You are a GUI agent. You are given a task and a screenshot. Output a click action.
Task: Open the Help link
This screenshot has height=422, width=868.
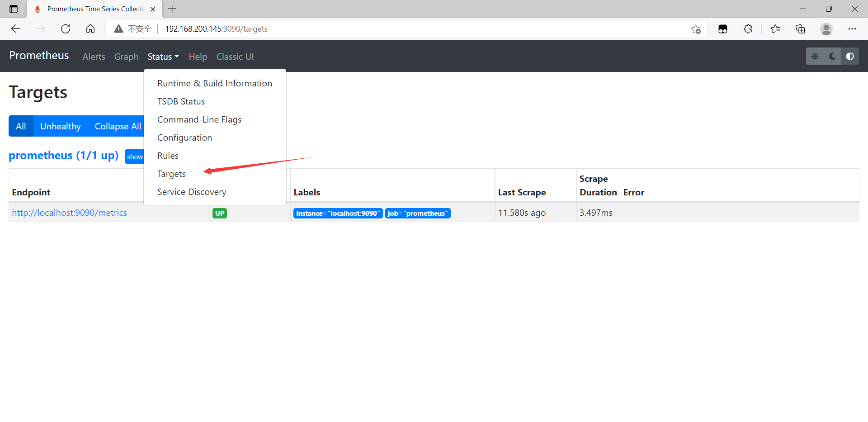(198, 57)
